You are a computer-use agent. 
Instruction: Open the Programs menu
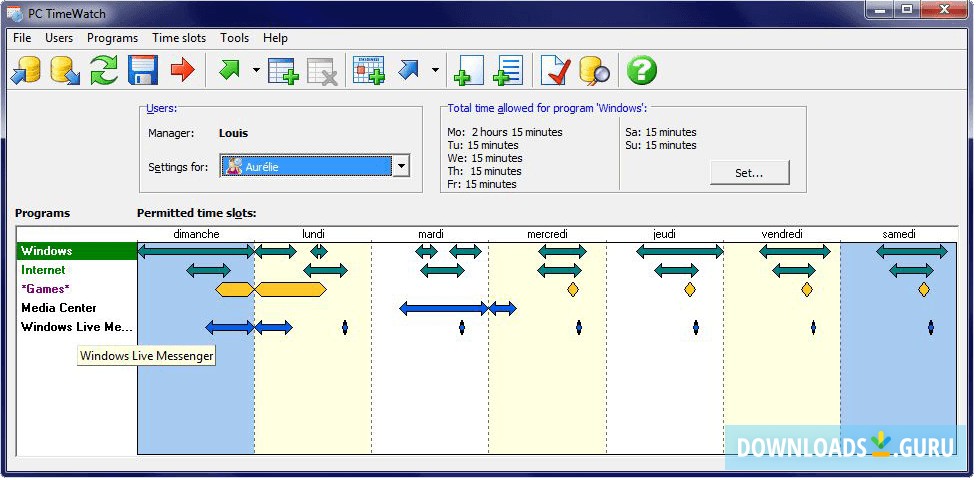tap(112, 38)
